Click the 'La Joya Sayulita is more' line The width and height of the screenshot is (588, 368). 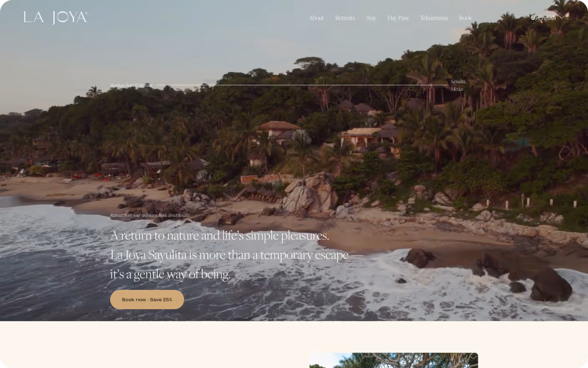point(237,255)
